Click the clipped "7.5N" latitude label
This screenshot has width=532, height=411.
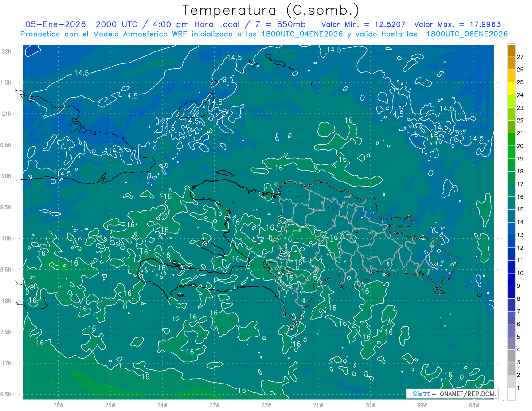tap(6, 332)
